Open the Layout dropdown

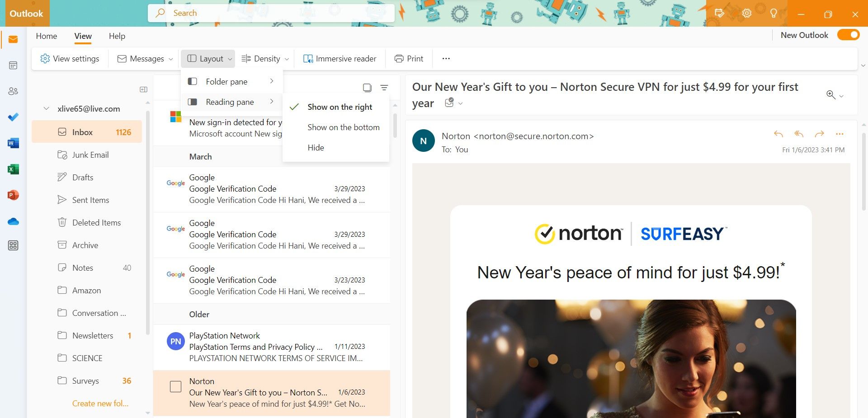coord(208,59)
